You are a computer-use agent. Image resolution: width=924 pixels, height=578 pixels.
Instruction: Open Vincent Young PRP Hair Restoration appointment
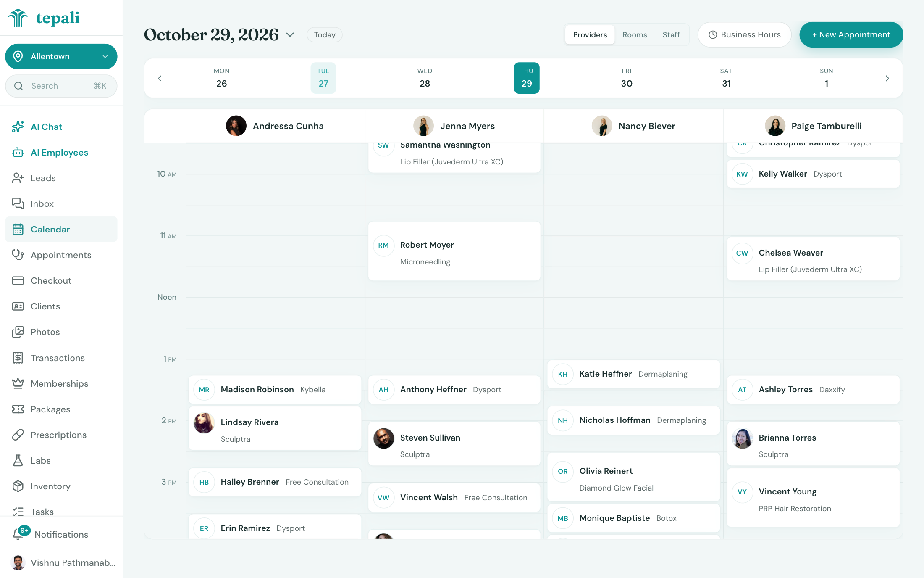(813, 498)
